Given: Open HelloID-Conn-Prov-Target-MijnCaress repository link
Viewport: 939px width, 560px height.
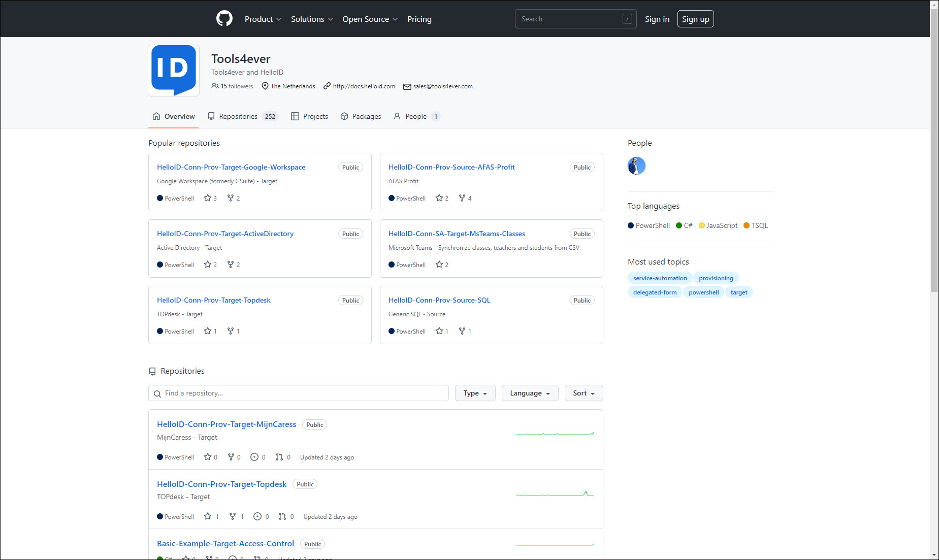Looking at the screenshot, I should (x=226, y=424).
